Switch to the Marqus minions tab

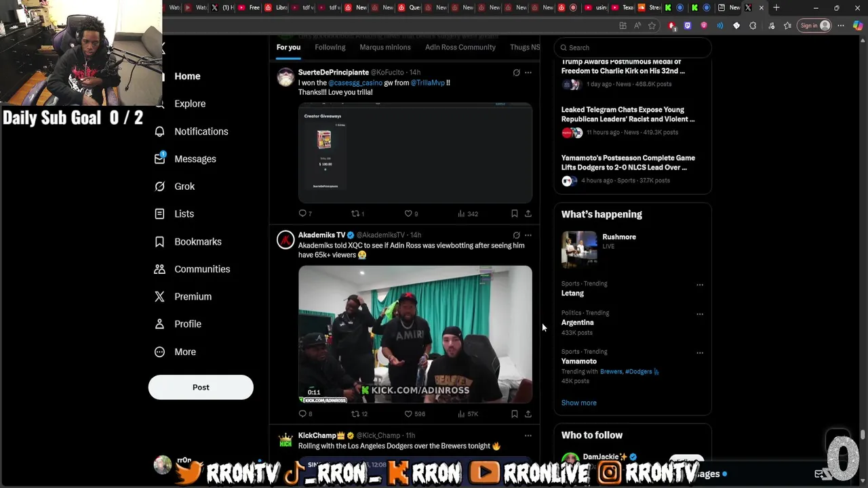click(385, 47)
